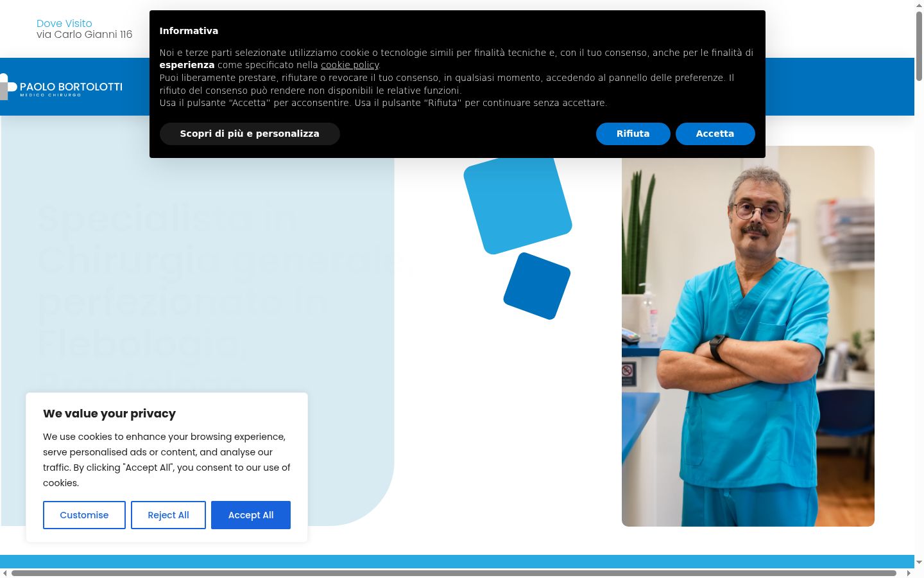Click the 'We value your privacy' heading

click(x=109, y=414)
